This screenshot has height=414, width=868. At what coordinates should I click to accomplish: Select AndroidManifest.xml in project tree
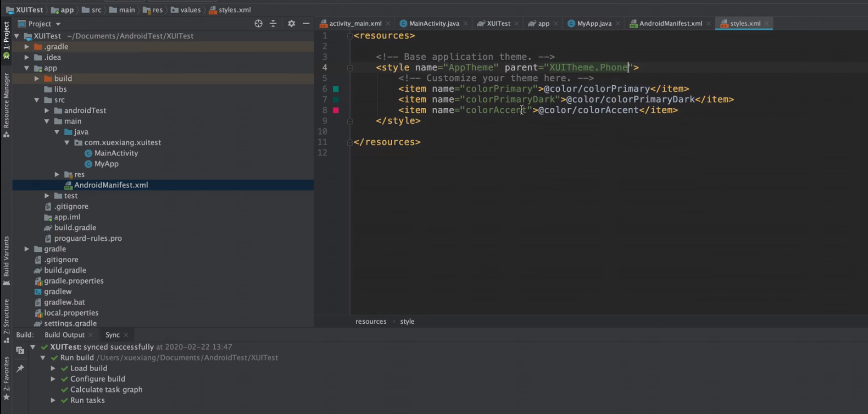[x=111, y=185]
